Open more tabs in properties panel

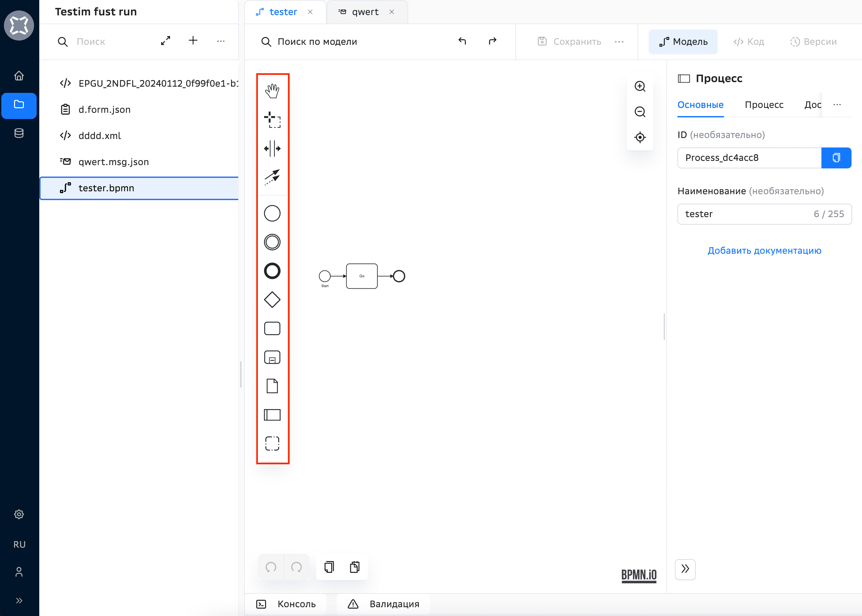pos(837,105)
